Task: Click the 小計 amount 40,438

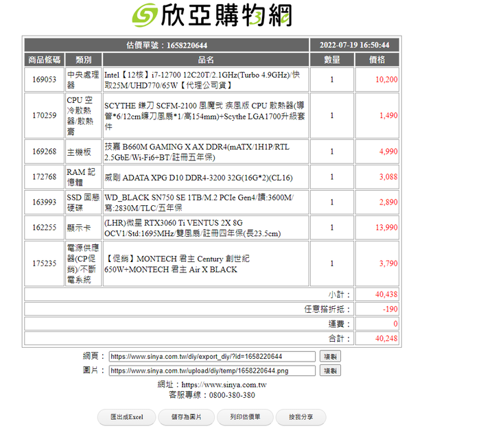Action: (386, 294)
